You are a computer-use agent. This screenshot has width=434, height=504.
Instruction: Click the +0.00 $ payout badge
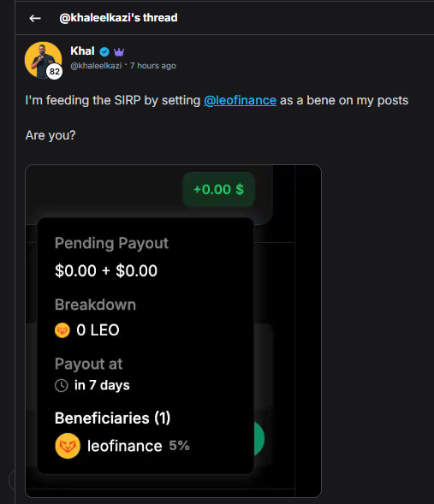coord(218,189)
